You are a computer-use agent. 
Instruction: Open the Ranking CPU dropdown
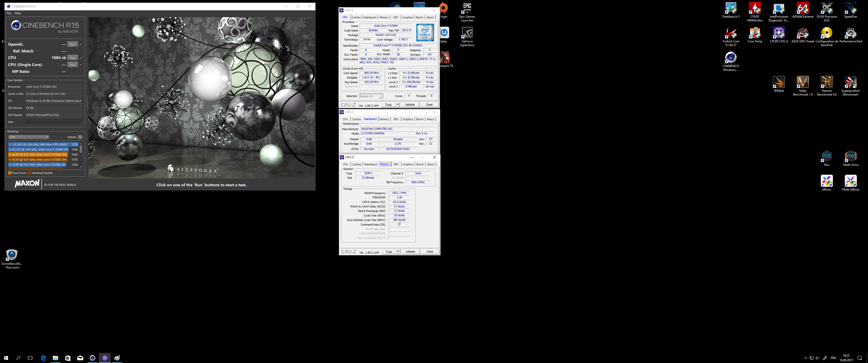tap(29, 137)
